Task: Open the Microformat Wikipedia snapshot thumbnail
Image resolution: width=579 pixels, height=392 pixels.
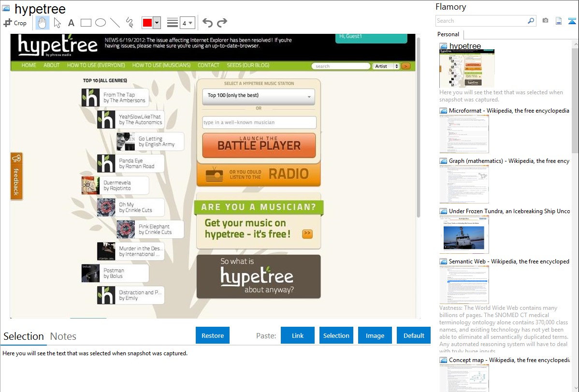Action: [464, 134]
